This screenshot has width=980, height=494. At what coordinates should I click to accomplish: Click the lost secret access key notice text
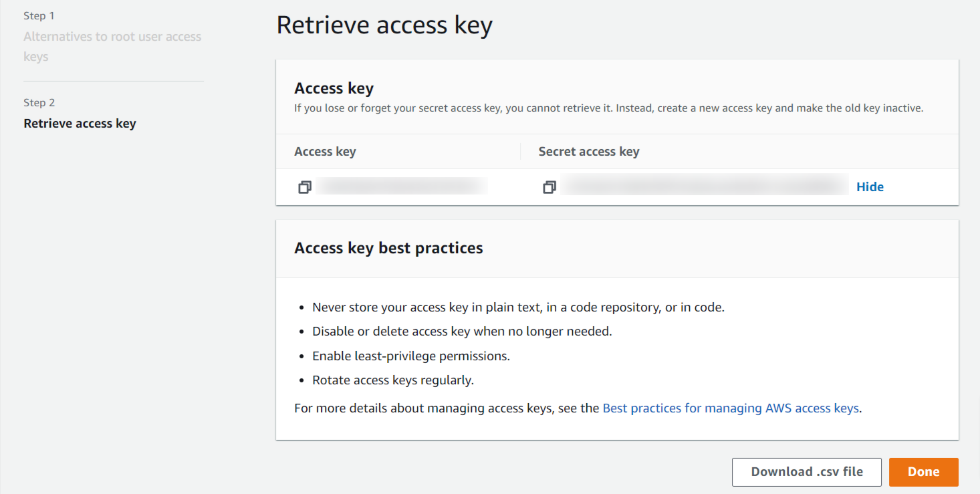pyautogui.click(x=608, y=108)
